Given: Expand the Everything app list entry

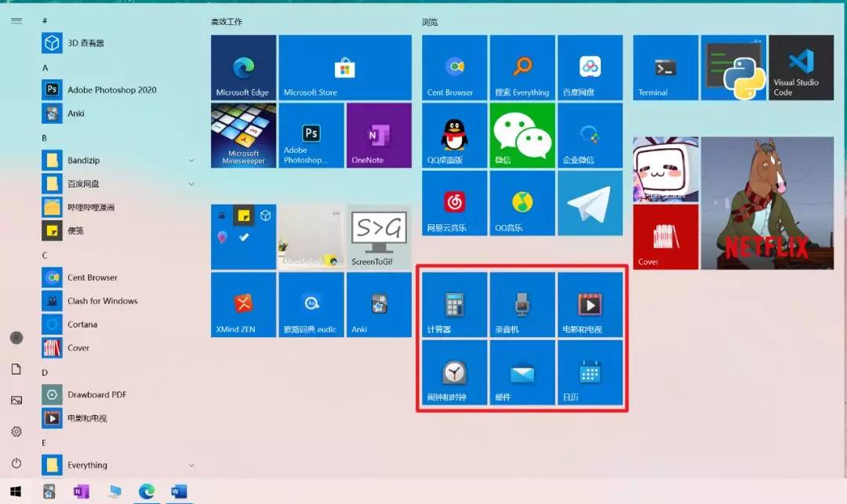Looking at the screenshot, I should pos(192,464).
